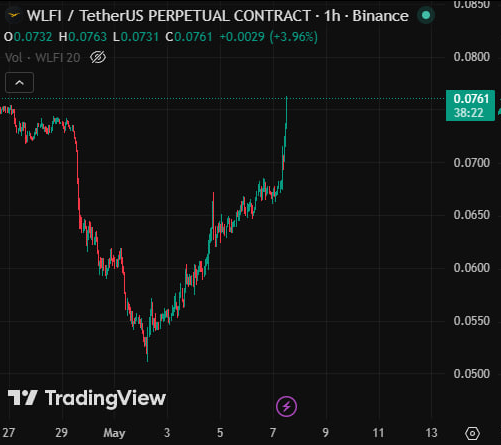Image resolution: width=501 pixels, height=445 pixels.
Task: Click the 0.0550 price axis label
Action: (472, 321)
